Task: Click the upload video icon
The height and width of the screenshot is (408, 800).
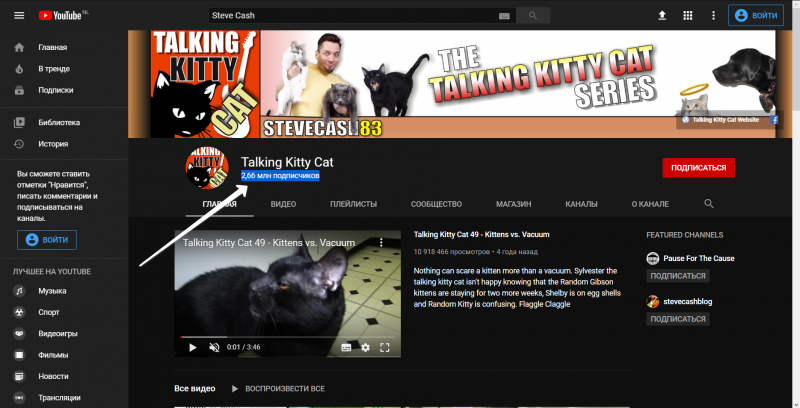Action: pos(662,15)
